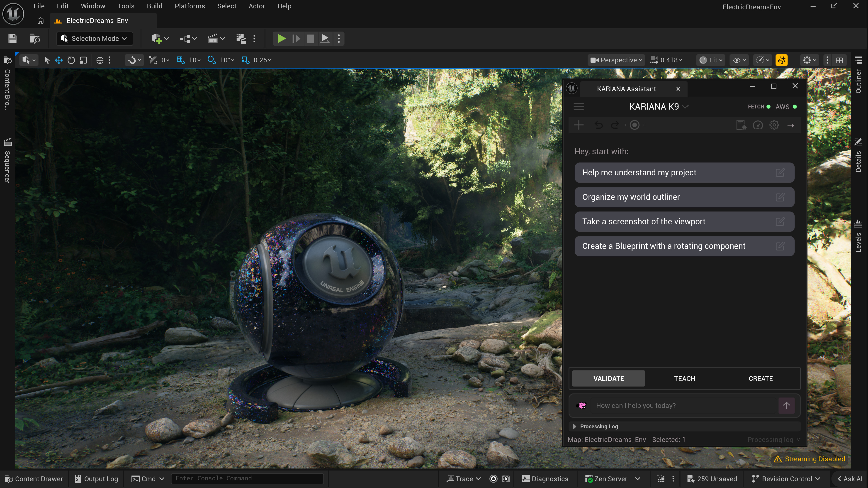Click the highlighted yellow viewport toolbar icon

tap(781, 60)
